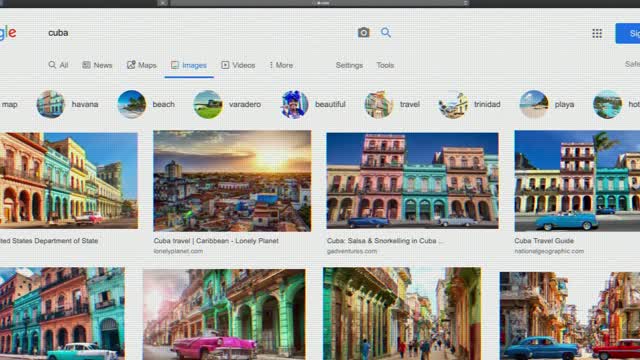Select the travel filter chip

[x=392, y=104]
